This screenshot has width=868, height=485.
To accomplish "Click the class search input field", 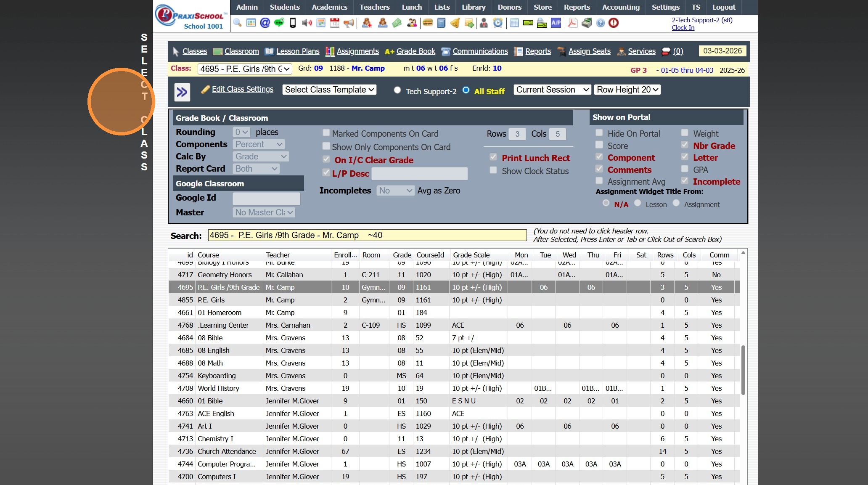I will (367, 235).
